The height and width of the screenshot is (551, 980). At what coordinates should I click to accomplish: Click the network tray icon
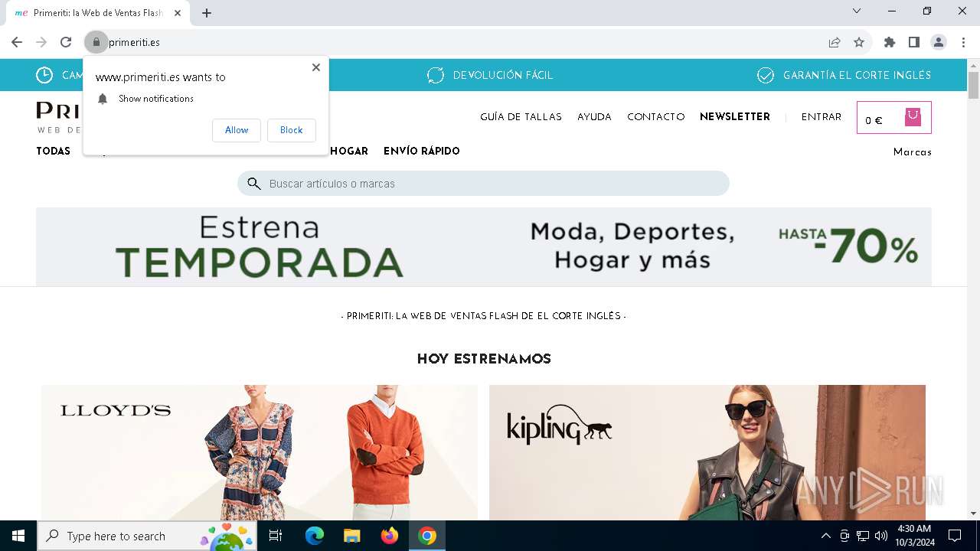(x=863, y=536)
